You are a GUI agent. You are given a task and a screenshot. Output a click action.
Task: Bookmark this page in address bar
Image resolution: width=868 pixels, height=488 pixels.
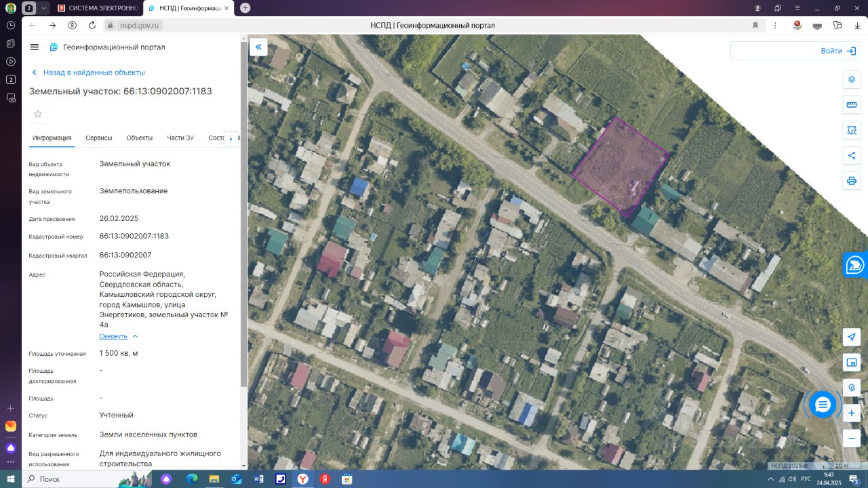[x=755, y=25]
